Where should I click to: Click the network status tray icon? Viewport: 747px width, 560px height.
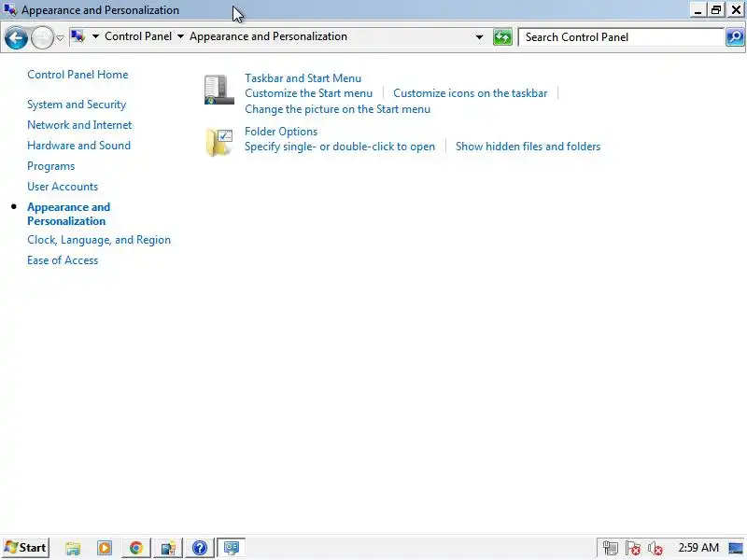click(x=611, y=548)
